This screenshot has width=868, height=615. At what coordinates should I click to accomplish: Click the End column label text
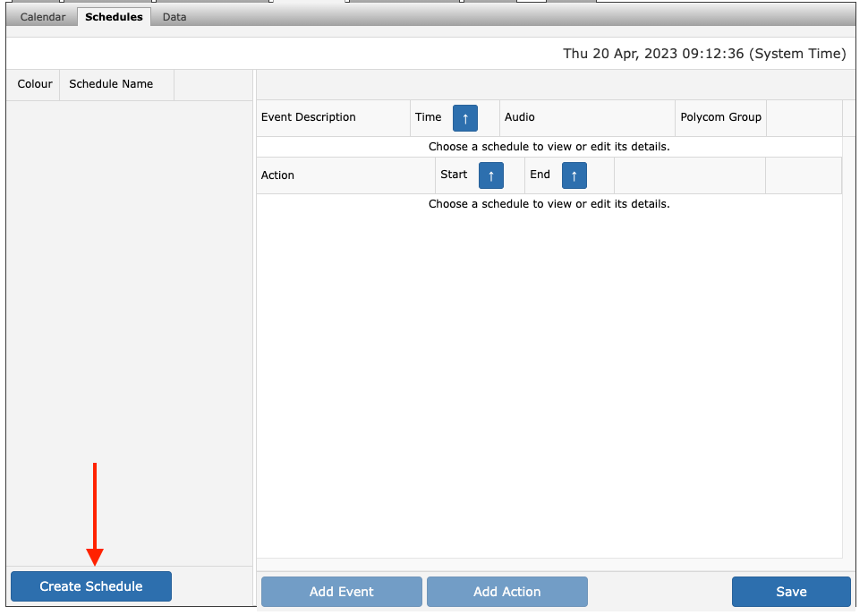click(540, 175)
